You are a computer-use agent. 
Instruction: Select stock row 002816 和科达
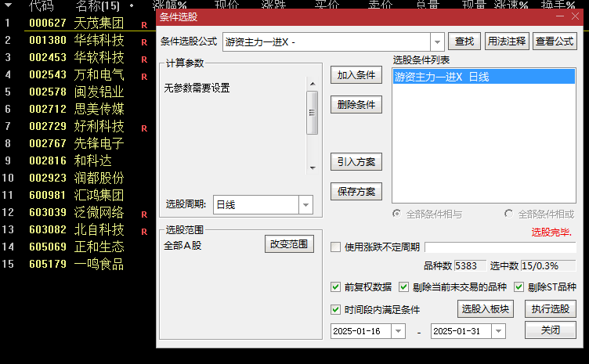(77, 161)
